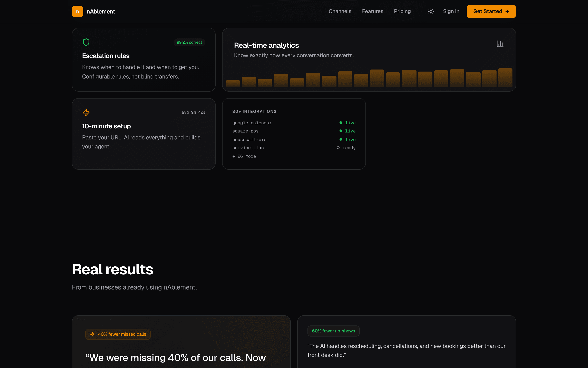The width and height of the screenshot is (588, 368).
Task: Click the nAblement brand name
Action: (x=101, y=11)
